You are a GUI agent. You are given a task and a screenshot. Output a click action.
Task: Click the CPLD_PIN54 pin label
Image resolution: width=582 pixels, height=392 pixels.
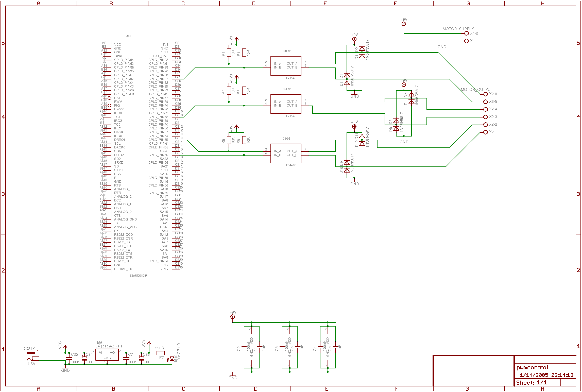tap(158, 261)
